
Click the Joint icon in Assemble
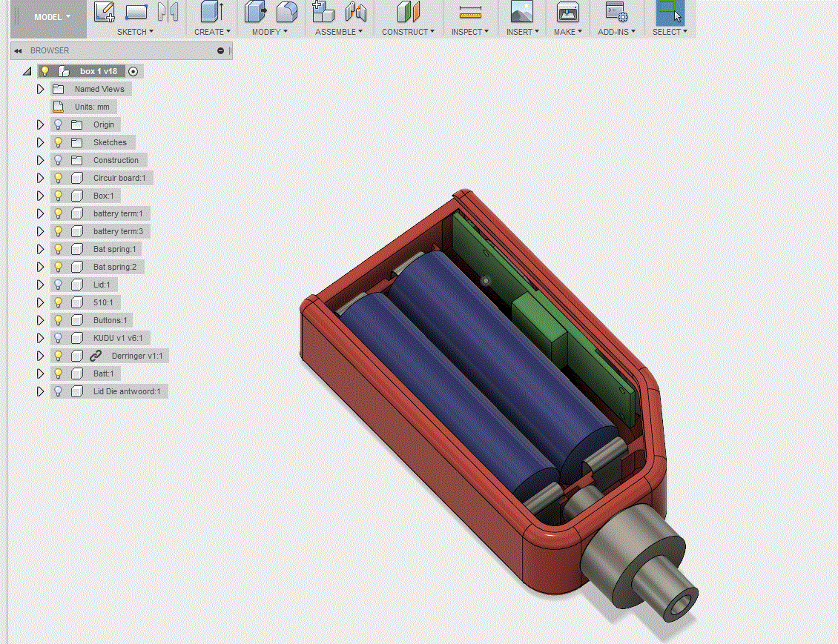pyautogui.click(x=355, y=12)
